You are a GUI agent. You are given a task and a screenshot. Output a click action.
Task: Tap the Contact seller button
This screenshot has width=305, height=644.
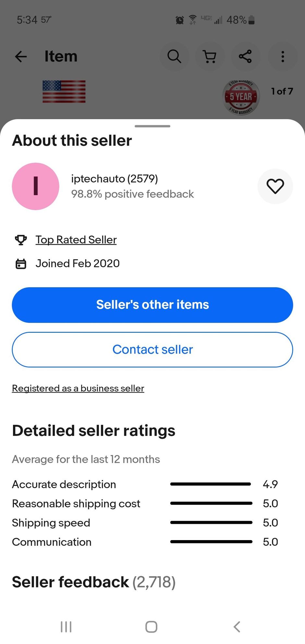[152, 350]
